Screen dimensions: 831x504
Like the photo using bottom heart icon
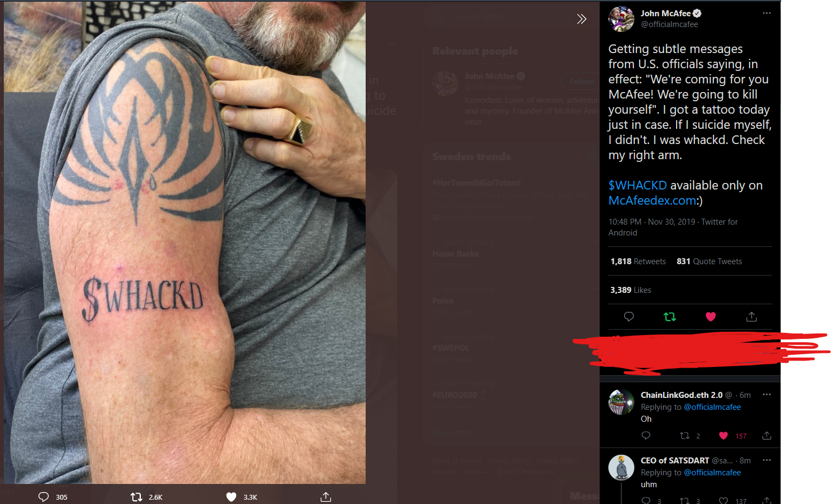(231, 497)
